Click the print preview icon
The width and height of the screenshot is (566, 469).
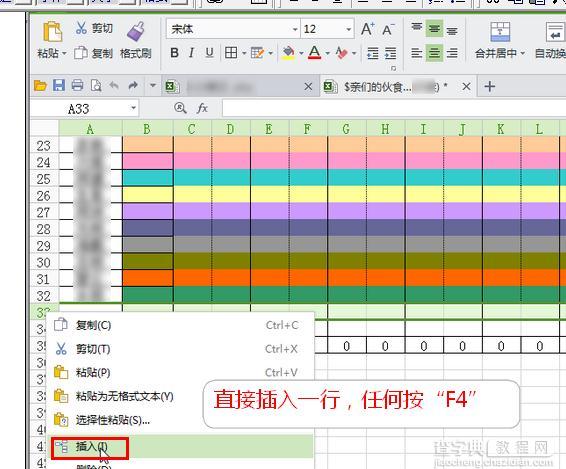[x=96, y=86]
